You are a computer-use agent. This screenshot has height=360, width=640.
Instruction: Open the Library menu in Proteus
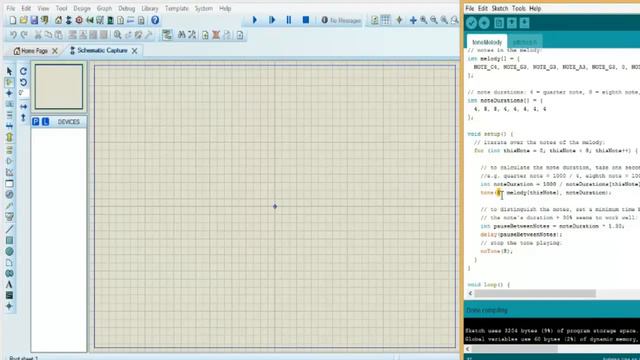pos(149,8)
